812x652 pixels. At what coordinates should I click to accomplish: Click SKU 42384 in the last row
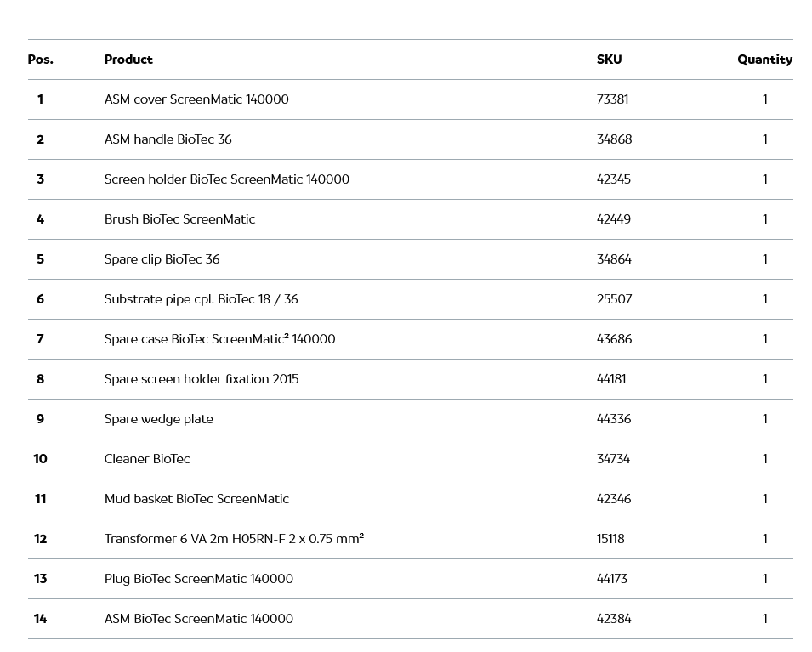click(614, 619)
